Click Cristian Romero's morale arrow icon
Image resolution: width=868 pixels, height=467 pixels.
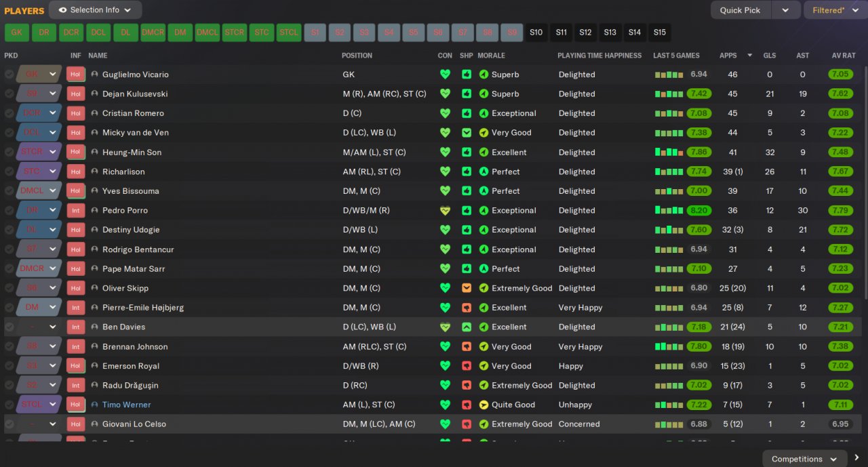484,113
